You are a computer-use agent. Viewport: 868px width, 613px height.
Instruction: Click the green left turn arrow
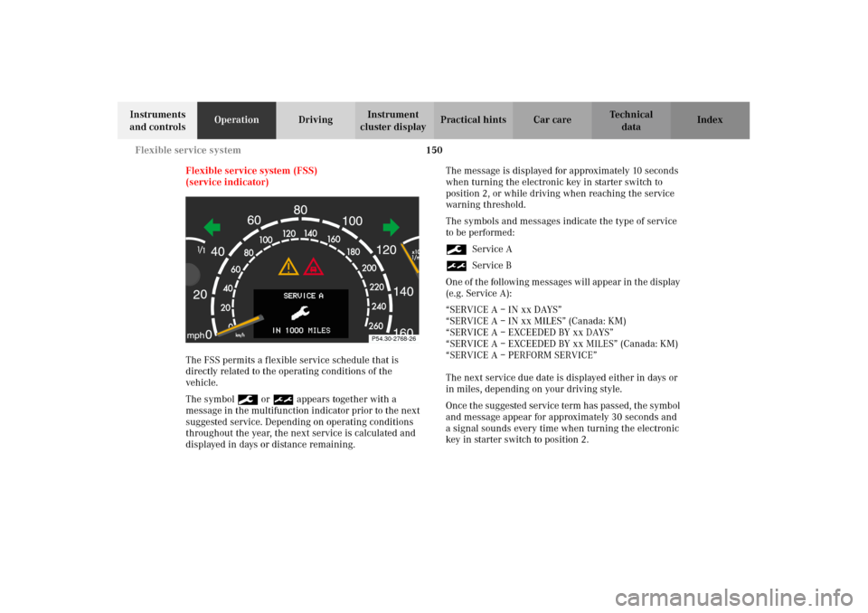point(212,227)
